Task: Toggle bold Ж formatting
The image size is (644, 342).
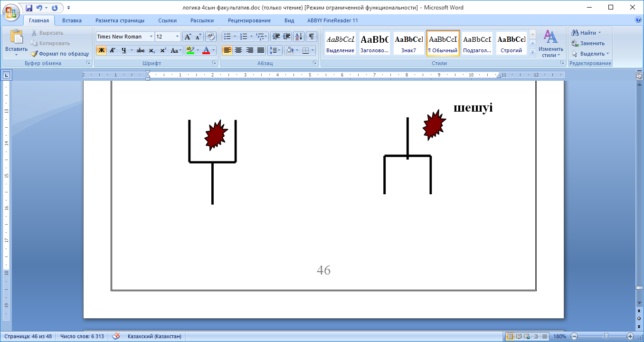Action: [x=101, y=50]
